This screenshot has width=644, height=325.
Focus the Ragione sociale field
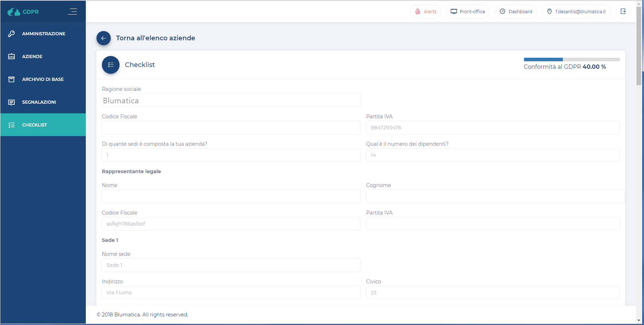(231, 100)
